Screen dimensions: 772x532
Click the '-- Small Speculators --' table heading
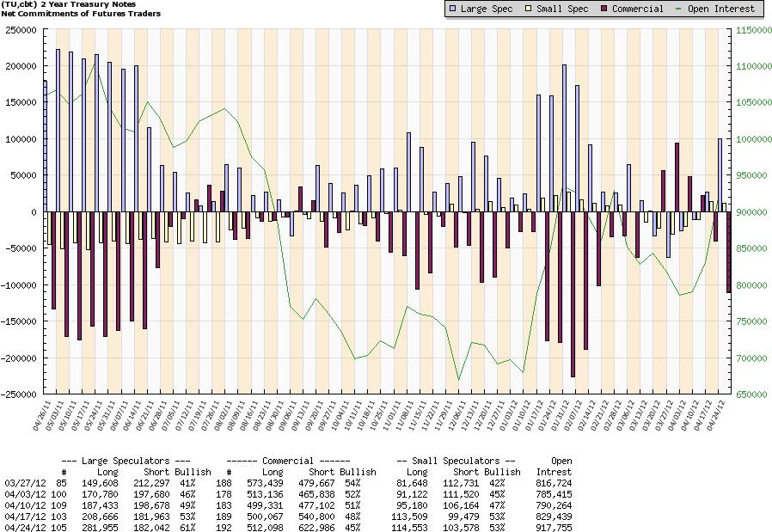click(x=456, y=462)
